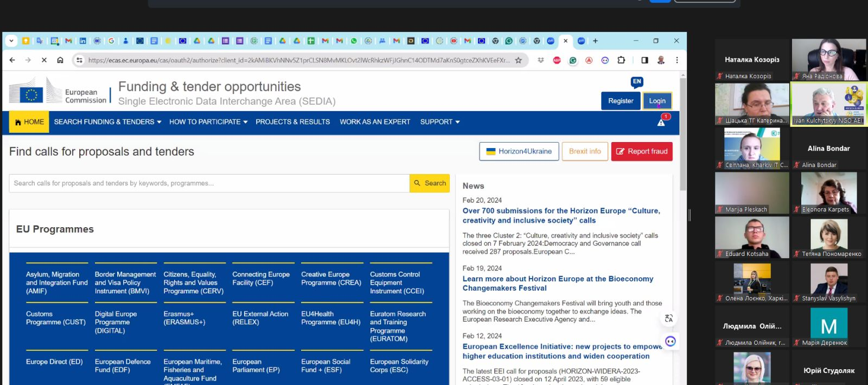Expand the SUPPORT dropdown menu

440,122
